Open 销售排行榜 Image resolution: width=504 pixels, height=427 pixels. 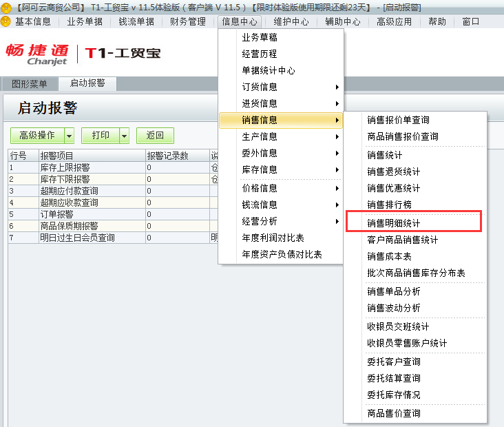click(x=415, y=205)
